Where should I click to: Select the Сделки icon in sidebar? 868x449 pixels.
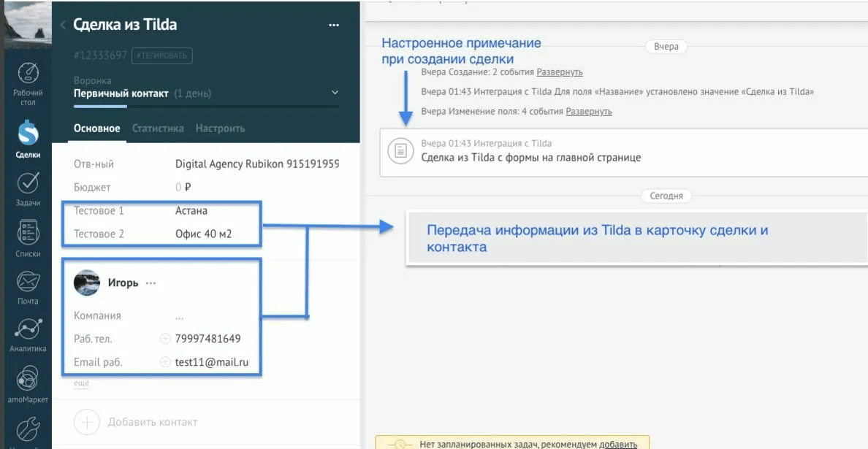click(27, 131)
